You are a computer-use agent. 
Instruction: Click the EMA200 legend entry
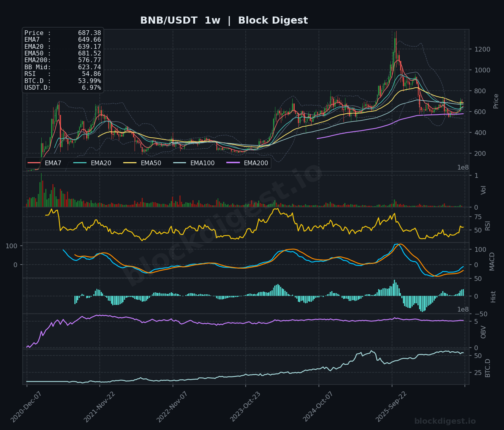pyautogui.click(x=247, y=163)
